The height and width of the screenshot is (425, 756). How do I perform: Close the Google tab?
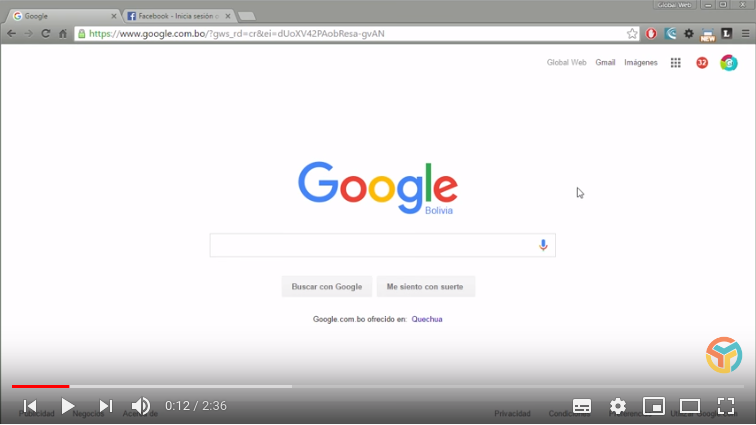[x=114, y=16]
